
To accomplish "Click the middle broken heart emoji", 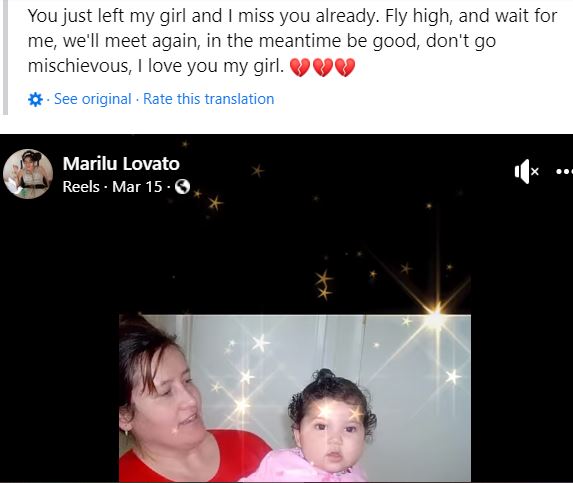I will point(323,67).
